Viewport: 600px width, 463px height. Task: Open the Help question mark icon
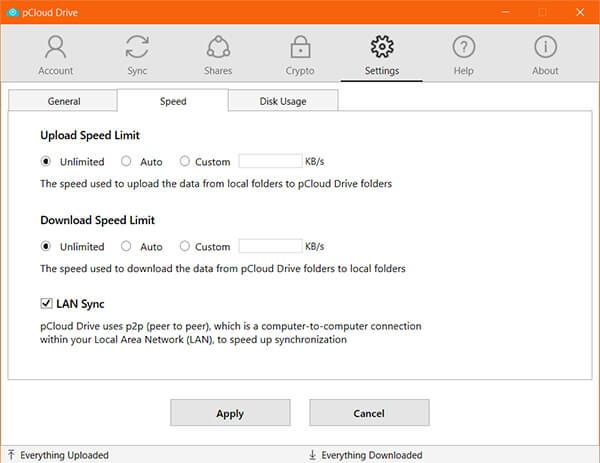coord(464,47)
